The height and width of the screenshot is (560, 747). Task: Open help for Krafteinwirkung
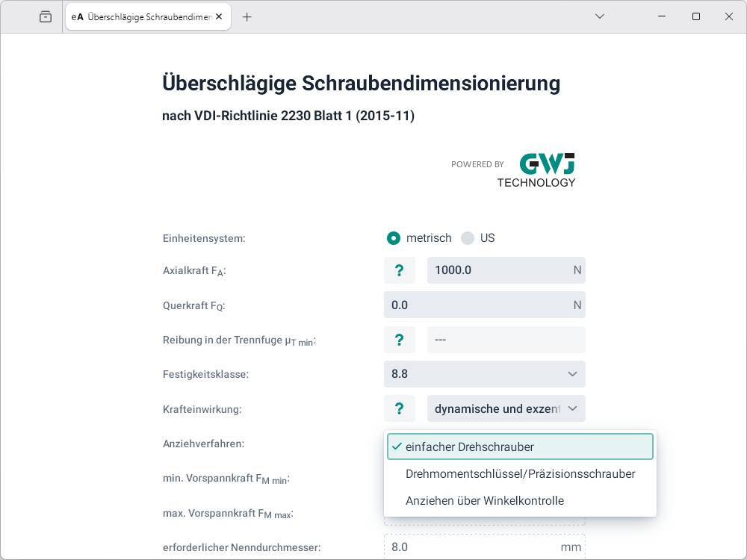click(x=400, y=408)
